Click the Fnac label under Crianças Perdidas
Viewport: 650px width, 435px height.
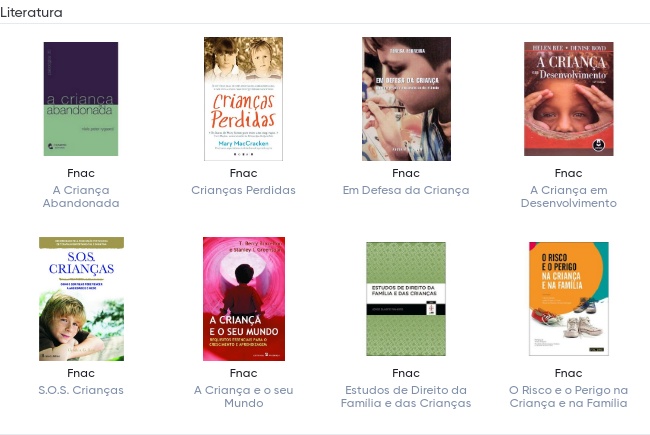click(243, 173)
